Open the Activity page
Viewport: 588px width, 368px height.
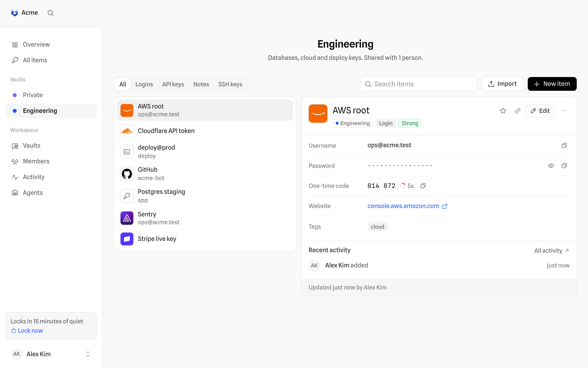tap(51, 177)
